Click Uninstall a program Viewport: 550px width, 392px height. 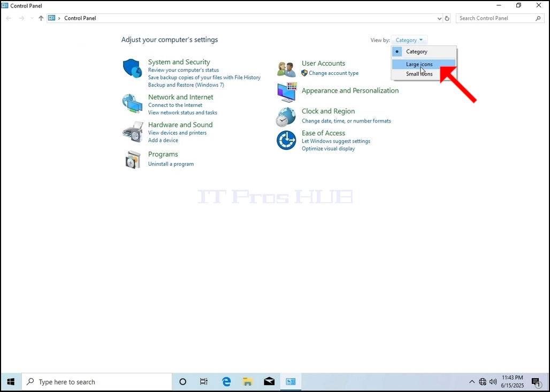point(171,164)
